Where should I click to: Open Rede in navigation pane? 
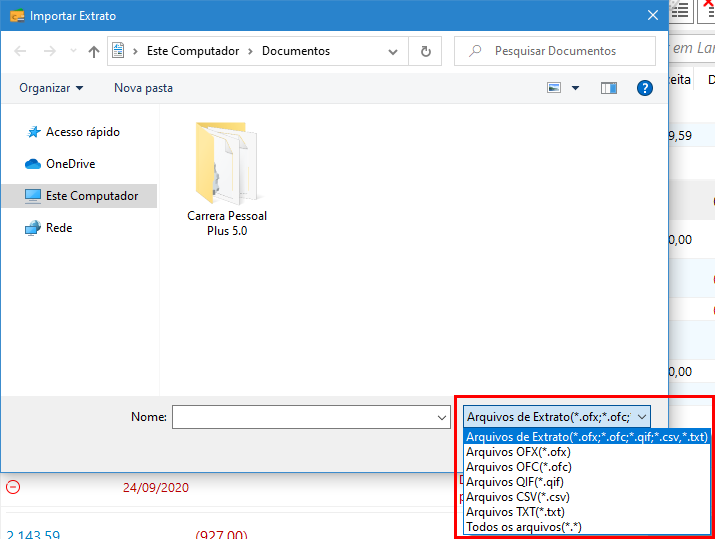[59, 228]
